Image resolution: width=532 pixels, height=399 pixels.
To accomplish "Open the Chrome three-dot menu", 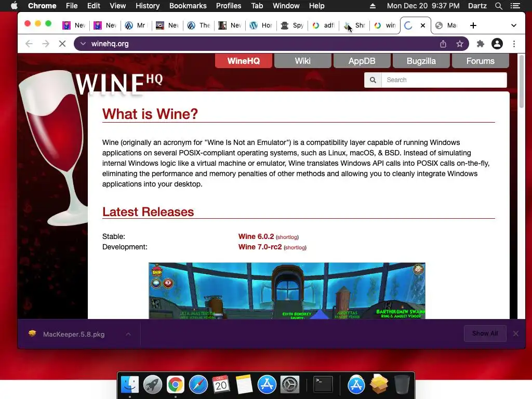I will [x=514, y=44].
